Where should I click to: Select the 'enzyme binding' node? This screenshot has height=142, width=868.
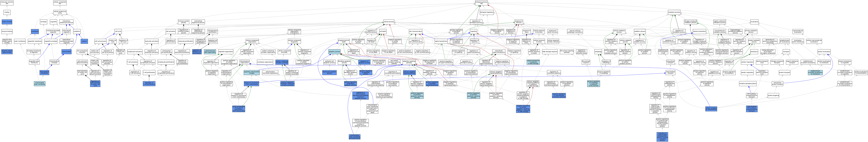pos(7,31)
